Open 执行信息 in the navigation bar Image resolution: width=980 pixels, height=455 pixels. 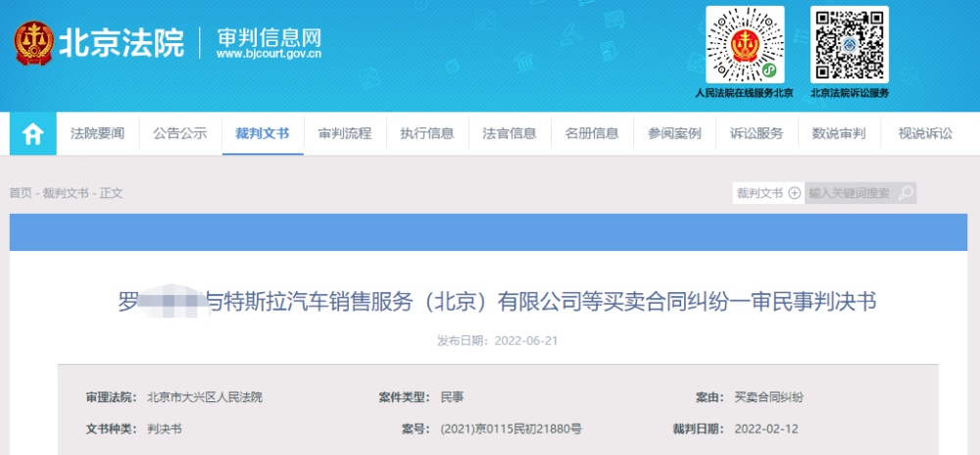pyautogui.click(x=427, y=133)
